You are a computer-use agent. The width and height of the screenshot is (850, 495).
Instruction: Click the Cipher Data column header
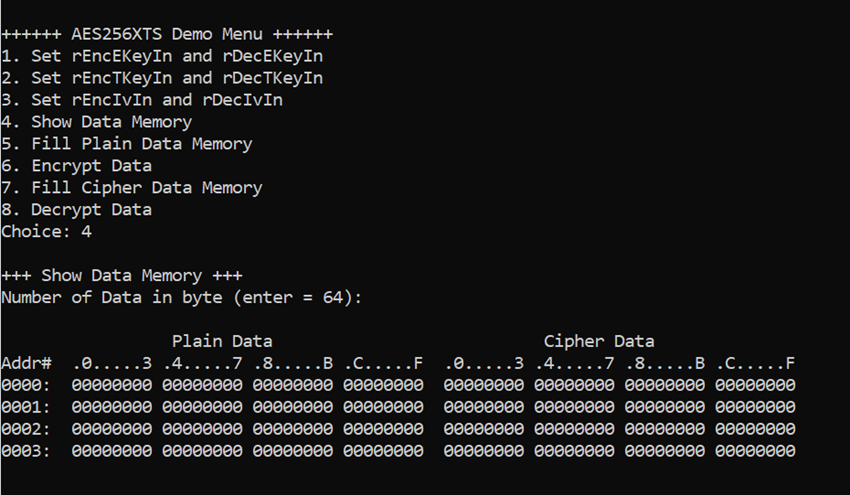pos(599,341)
